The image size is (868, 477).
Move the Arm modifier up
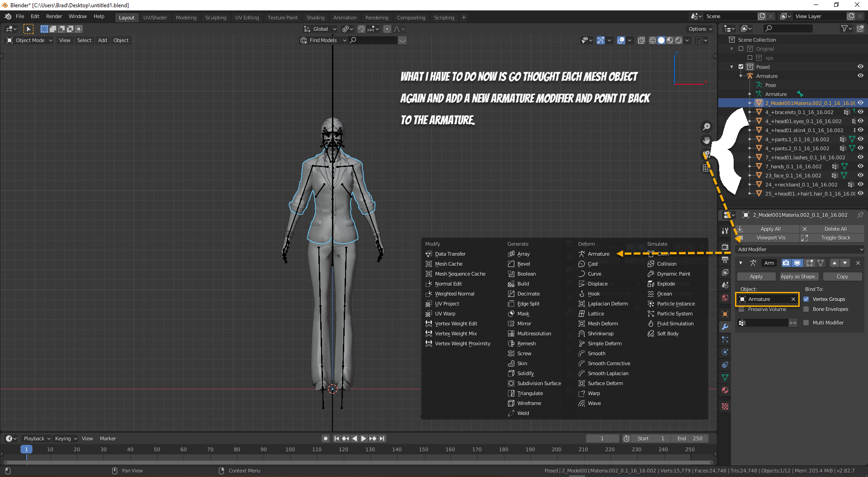tap(835, 263)
